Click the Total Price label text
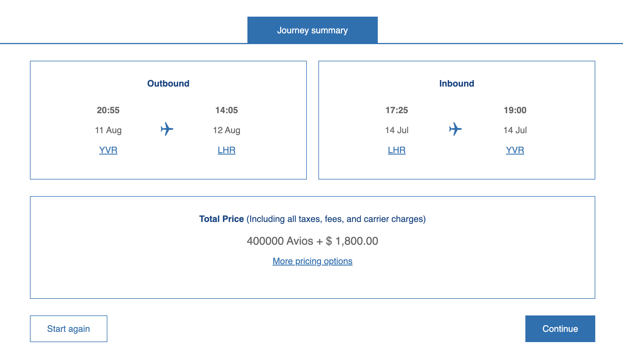This screenshot has width=623, height=364. [221, 219]
